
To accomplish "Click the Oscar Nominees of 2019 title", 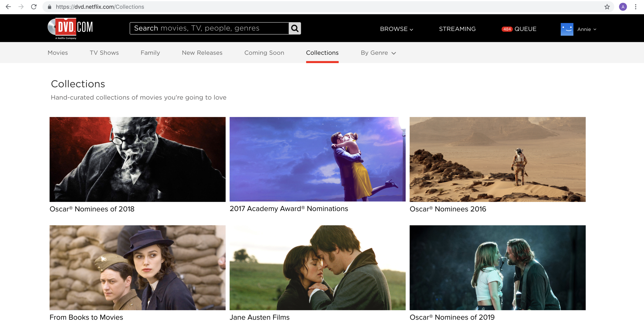I will (x=452, y=317).
